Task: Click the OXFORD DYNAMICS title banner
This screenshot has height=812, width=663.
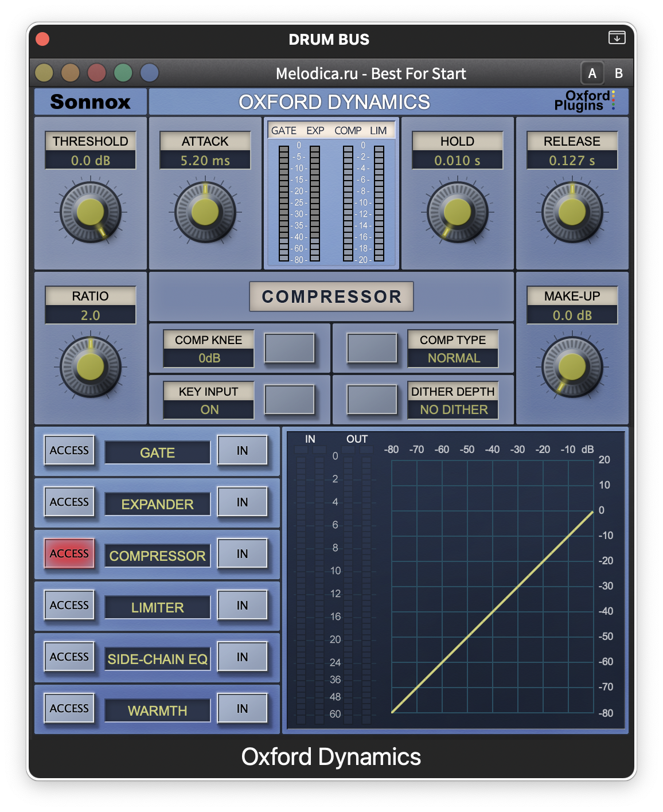Action: tap(334, 101)
